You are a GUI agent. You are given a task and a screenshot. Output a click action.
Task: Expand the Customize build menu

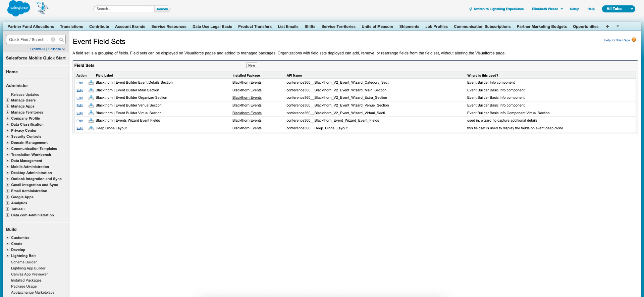(8, 238)
